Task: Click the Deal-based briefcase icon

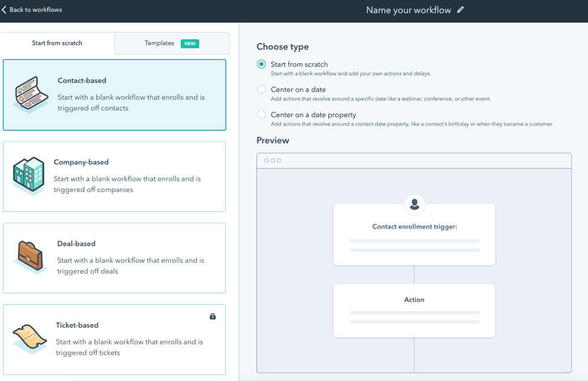Action: (31, 257)
